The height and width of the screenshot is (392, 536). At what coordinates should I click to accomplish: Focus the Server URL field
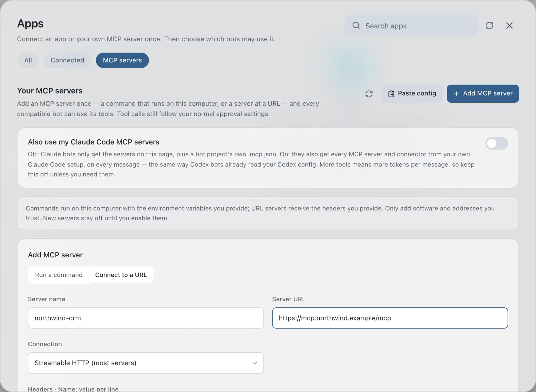click(390, 318)
